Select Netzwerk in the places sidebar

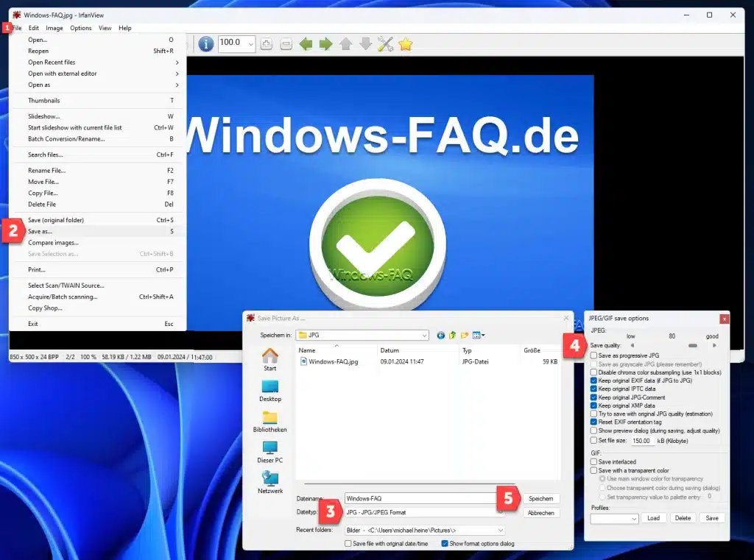[x=269, y=483]
